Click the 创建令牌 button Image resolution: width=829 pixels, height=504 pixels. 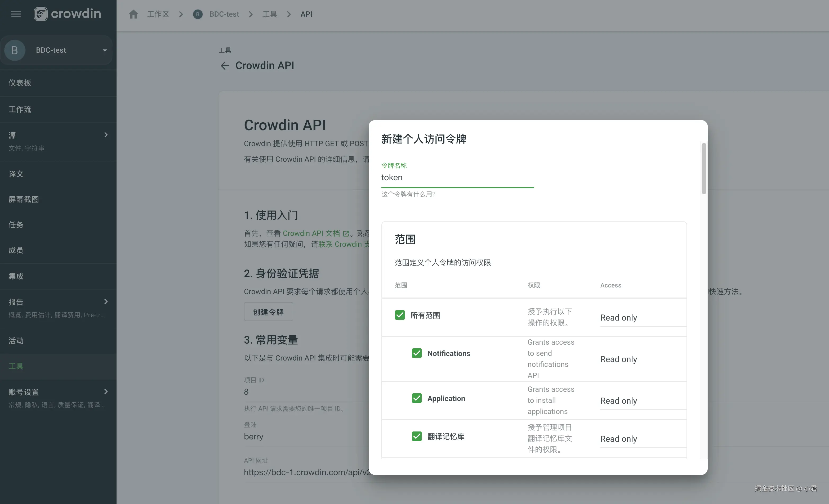268,312
